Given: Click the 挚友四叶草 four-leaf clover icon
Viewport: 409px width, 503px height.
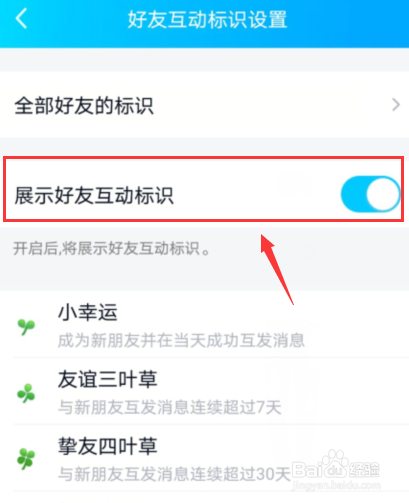Looking at the screenshot, I should click(x=26, y=459).
